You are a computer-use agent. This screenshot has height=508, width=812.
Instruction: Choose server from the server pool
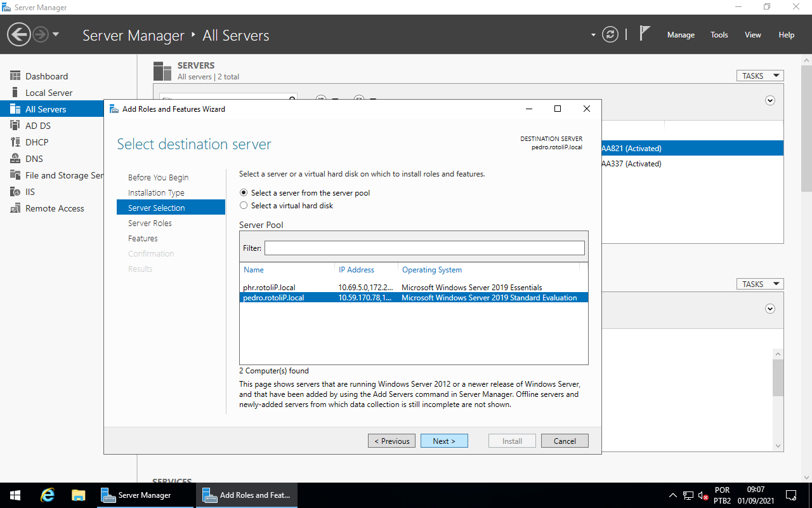(244, 192)
